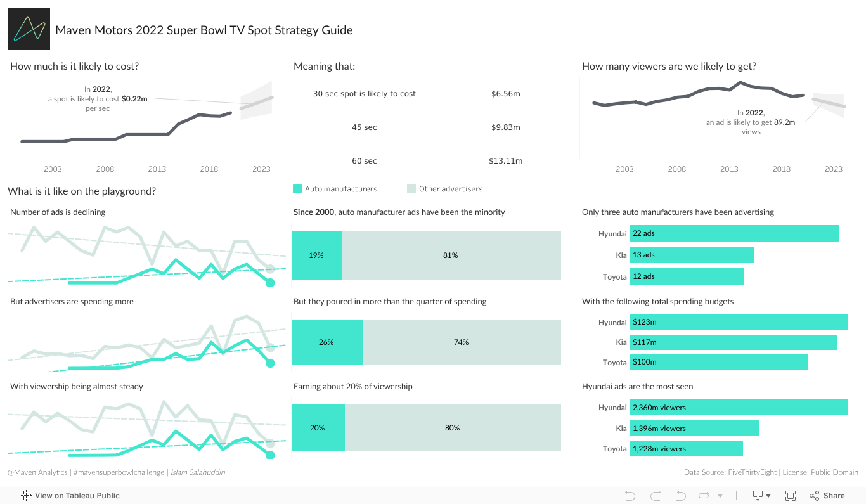This screenshot has width=866, height=504.
Task: Click the Undo icon in the toolbar
Action: pos(630,496)
